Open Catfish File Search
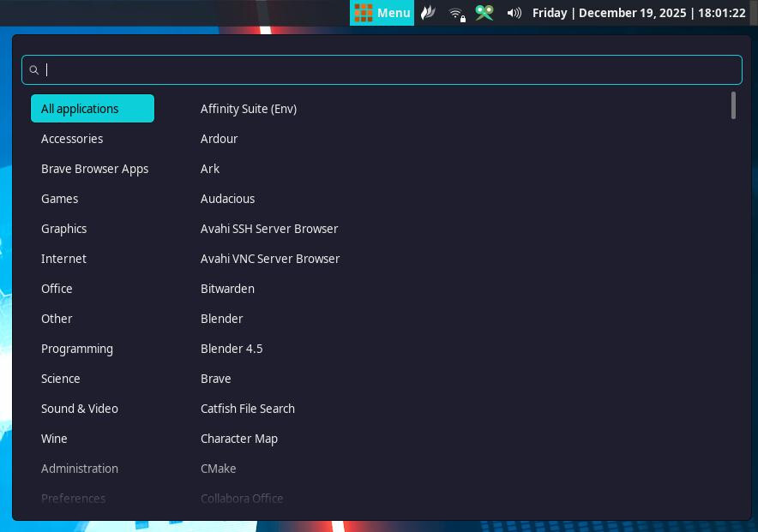 point(248,409)
